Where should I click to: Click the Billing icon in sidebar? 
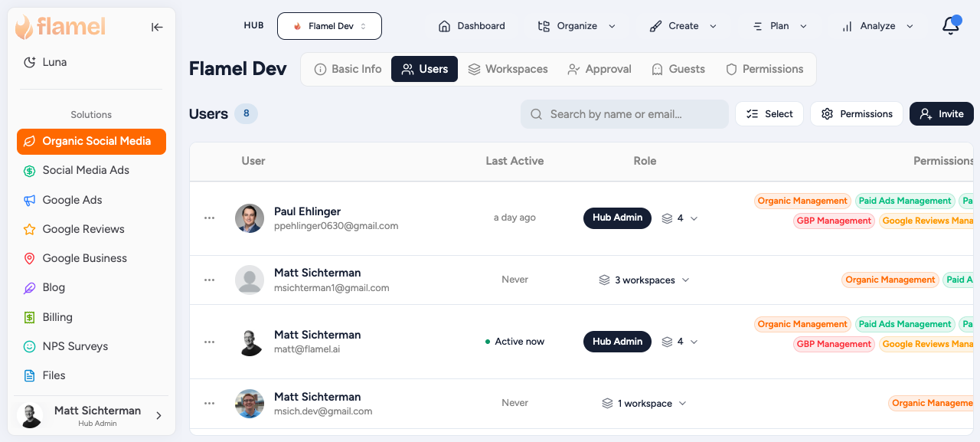click(x=29, y=317)
